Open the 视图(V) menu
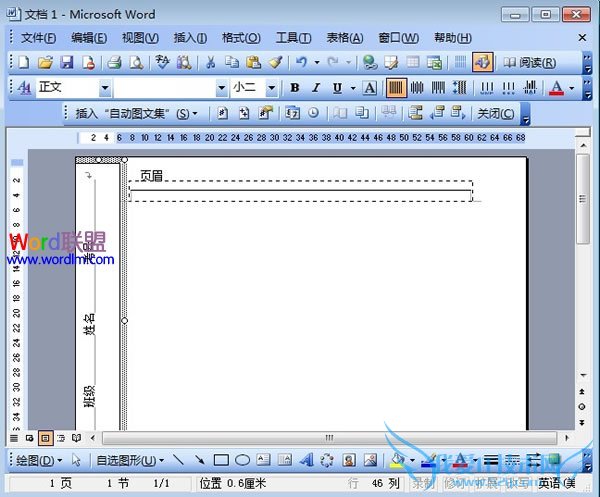Viewport: 600px width, 497px height. (140, 37)
